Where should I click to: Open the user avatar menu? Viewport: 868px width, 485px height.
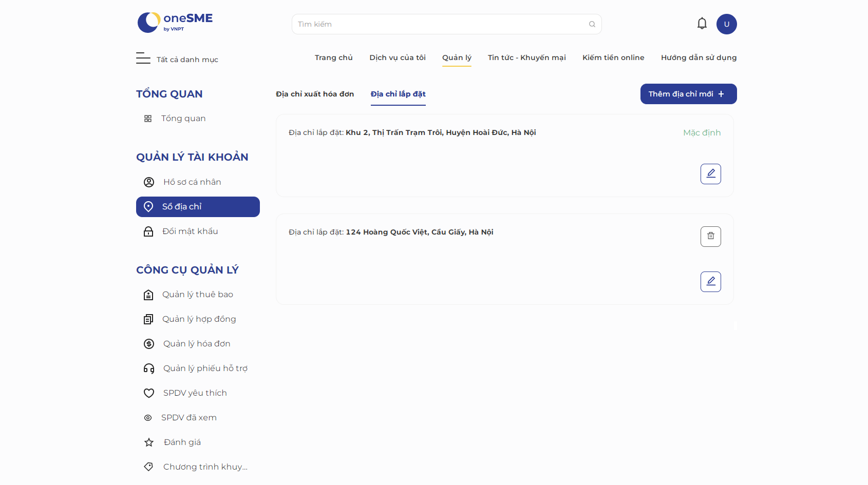[x=727, y=24]
